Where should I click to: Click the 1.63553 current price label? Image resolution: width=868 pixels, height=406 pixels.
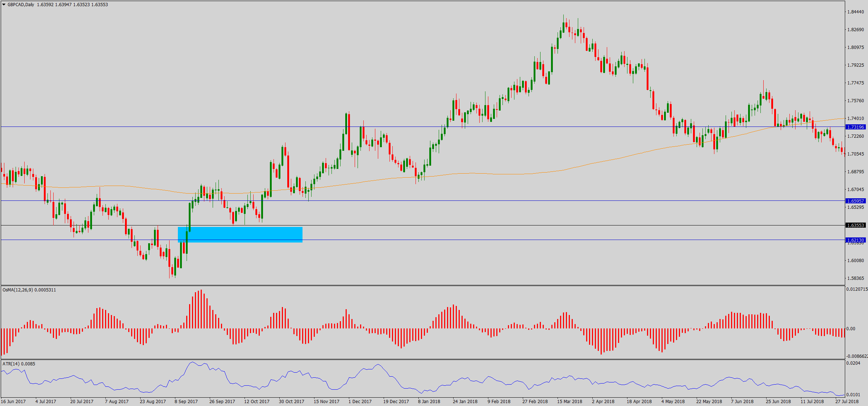(856, 225)
